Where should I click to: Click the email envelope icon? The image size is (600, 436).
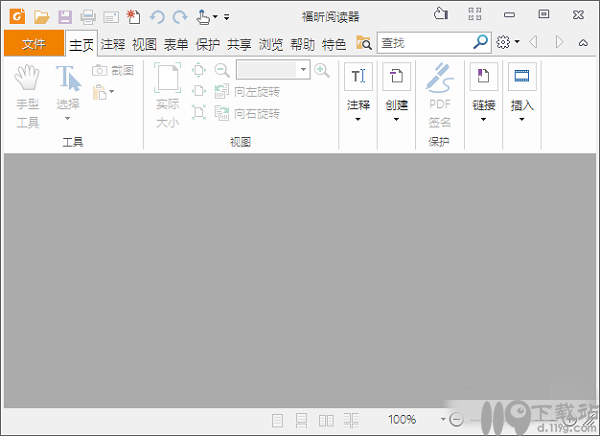111,17
